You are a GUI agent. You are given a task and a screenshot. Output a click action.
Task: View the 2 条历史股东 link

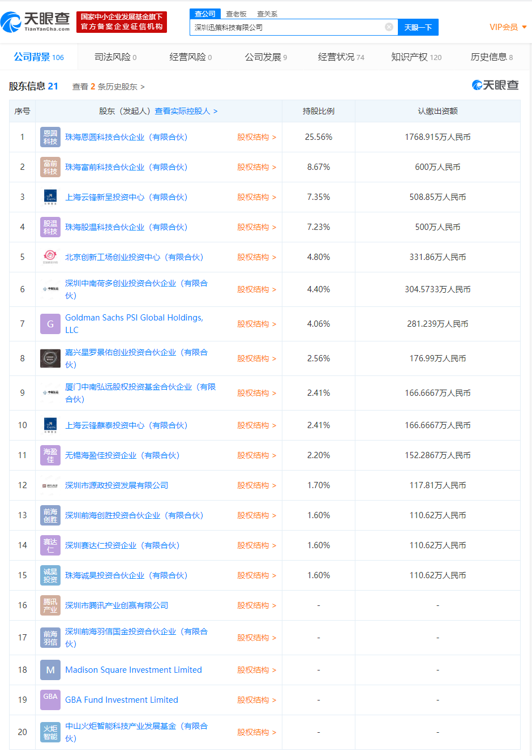(108, 87)
